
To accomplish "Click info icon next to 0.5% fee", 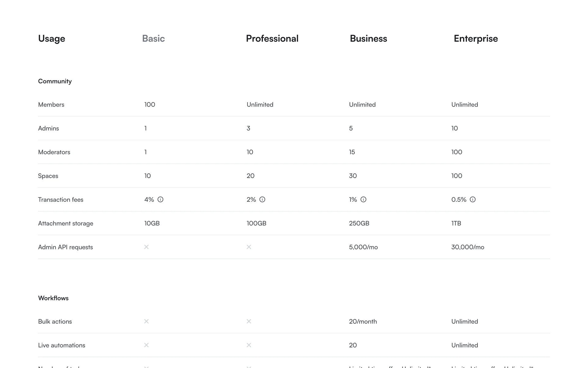I will pyautogui.click(x=473, y=200).
